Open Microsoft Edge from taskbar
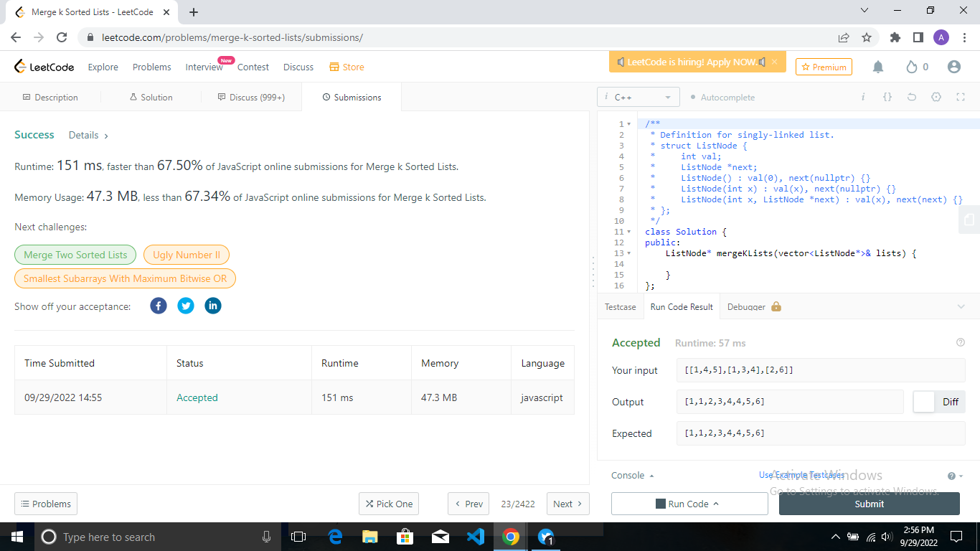The height and width of the screenshot is (551, 980). [335, 537]
